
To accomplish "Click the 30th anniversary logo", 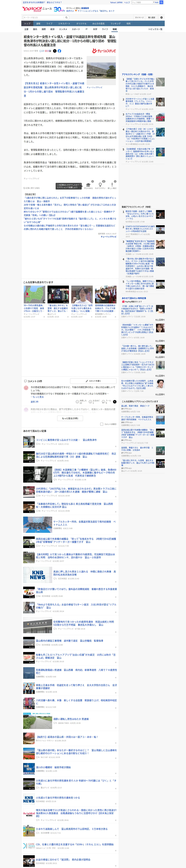I will (x=59, y=9).
